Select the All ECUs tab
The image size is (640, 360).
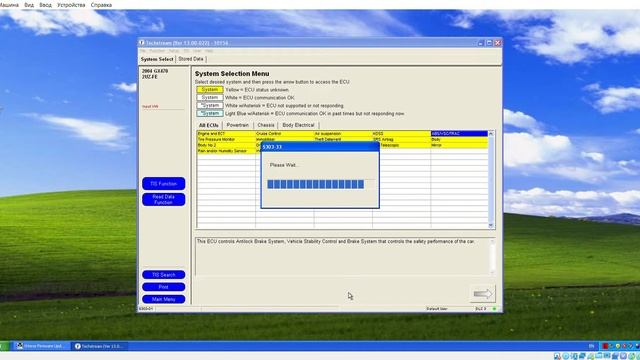coord(209,125)
